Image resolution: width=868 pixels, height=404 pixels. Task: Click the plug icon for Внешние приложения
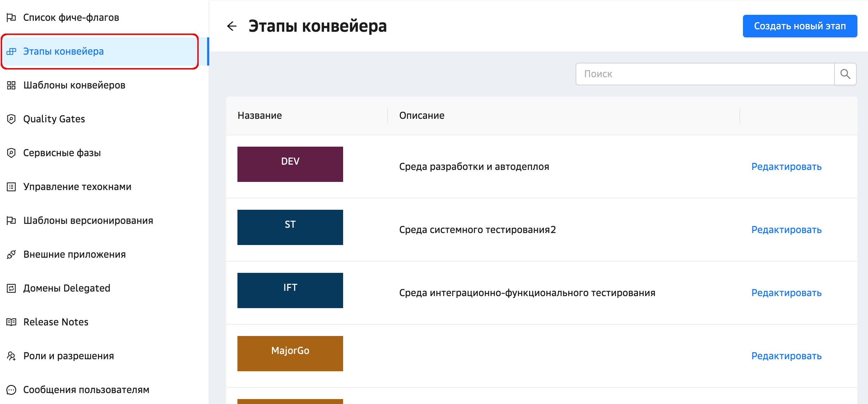point(11,255)
